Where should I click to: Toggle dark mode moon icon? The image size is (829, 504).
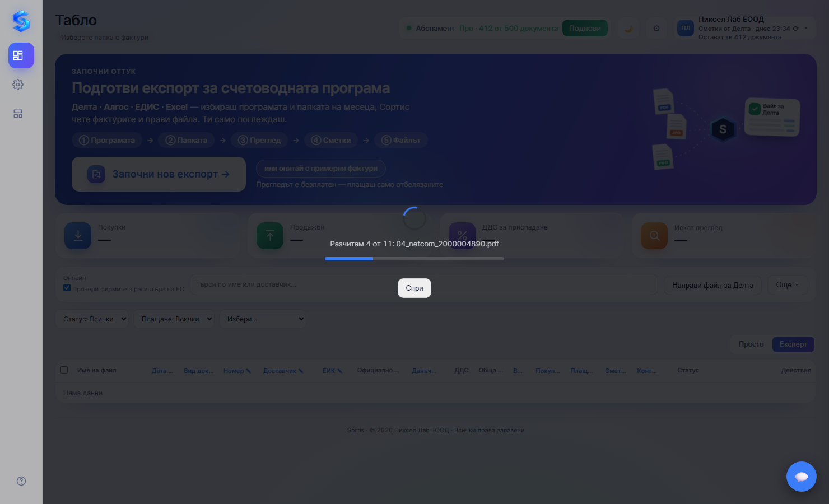[x=628, y=28]
